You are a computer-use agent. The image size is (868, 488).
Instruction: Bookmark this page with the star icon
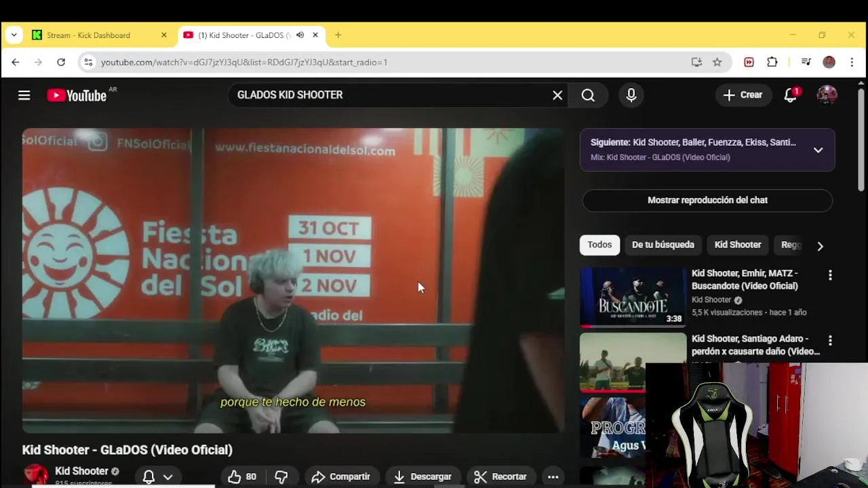(x=717, y=62)
